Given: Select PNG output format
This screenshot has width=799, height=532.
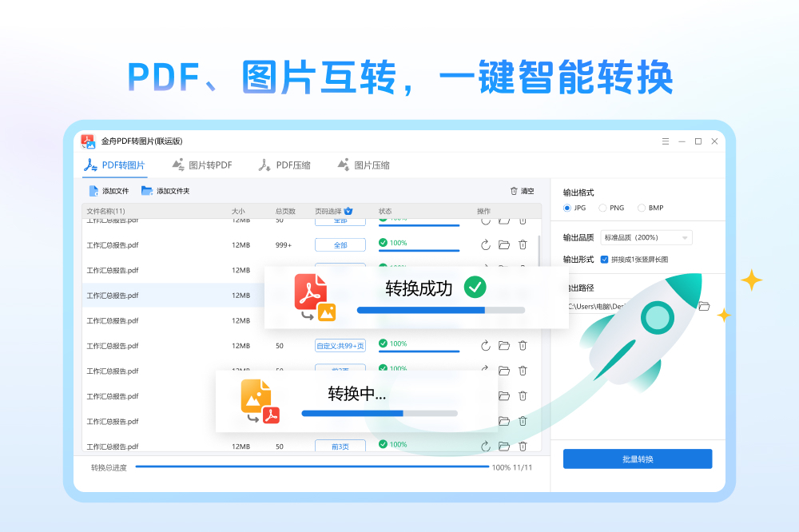Looking at the screenshot, I should pyautogui.click(x=611, y=208).
